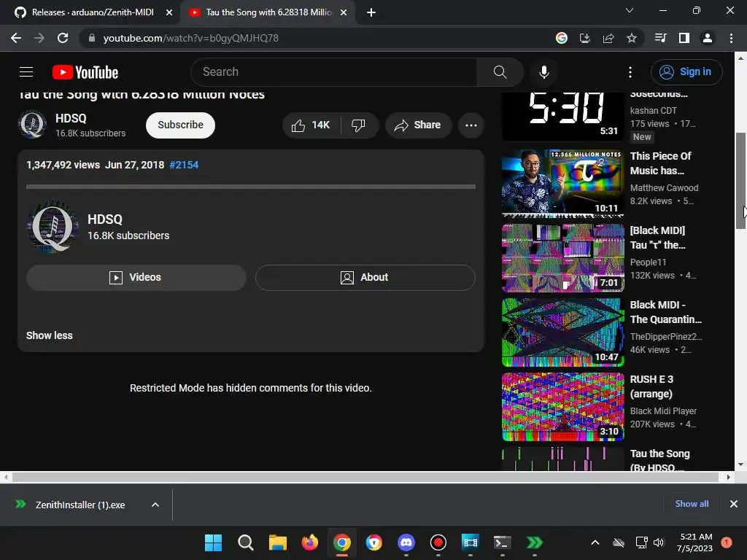This screenshot has height=560, width=747.
Task: Open Chrome three-dot menu
Action: (x=731, y=38)
